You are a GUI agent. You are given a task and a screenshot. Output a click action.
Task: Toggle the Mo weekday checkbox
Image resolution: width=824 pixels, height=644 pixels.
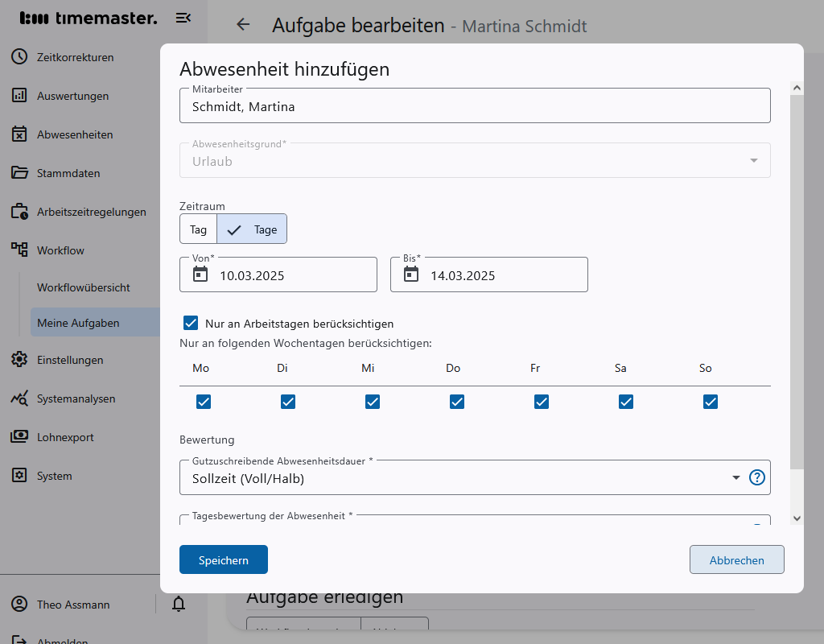[x=204, y=402]
